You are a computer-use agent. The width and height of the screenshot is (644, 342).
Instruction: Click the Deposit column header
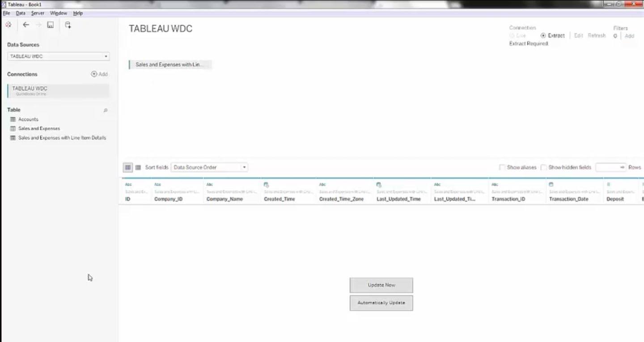click(x=615, y=199)
